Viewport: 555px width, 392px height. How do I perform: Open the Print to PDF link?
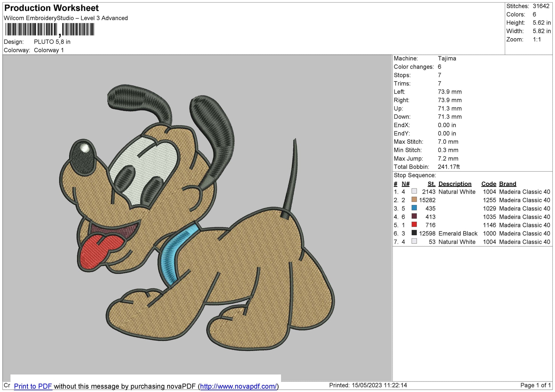[33, 386]
